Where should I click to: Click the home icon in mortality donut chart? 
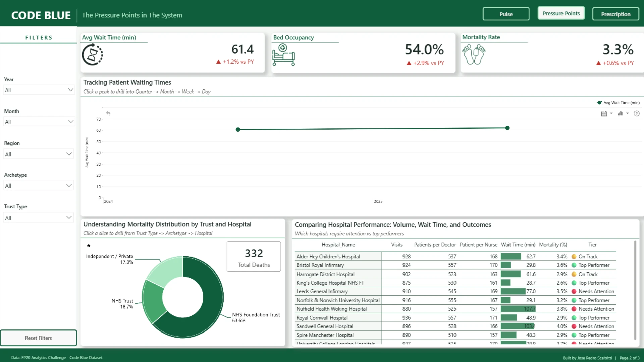[89, 246]
